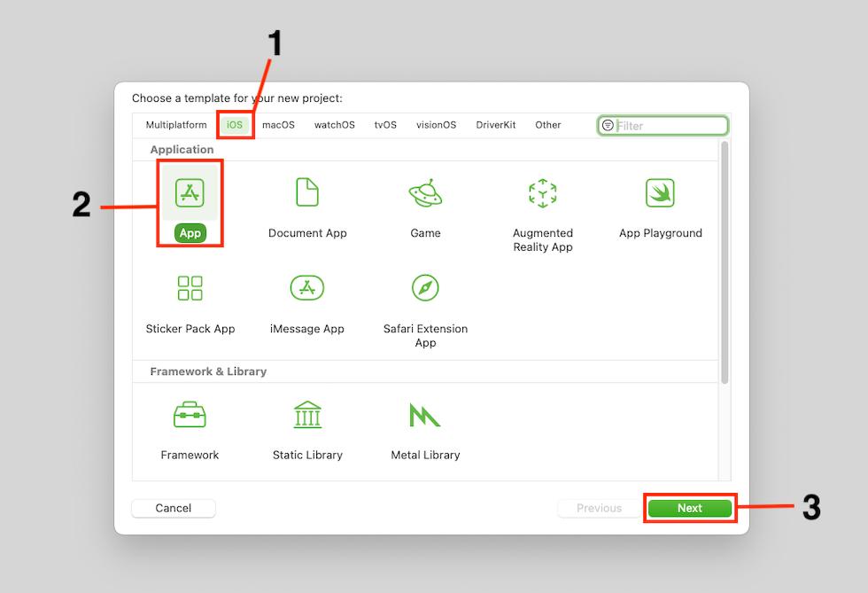
Task: Click the "Framework" template label
Action: (190, 455)
